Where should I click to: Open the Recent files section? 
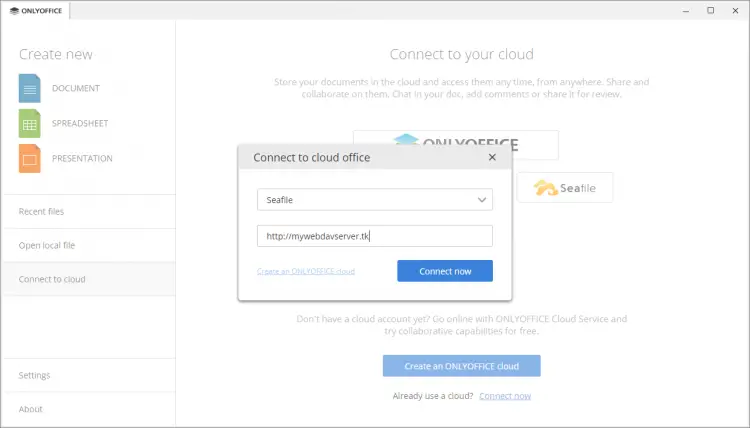[x=88, y=211]
